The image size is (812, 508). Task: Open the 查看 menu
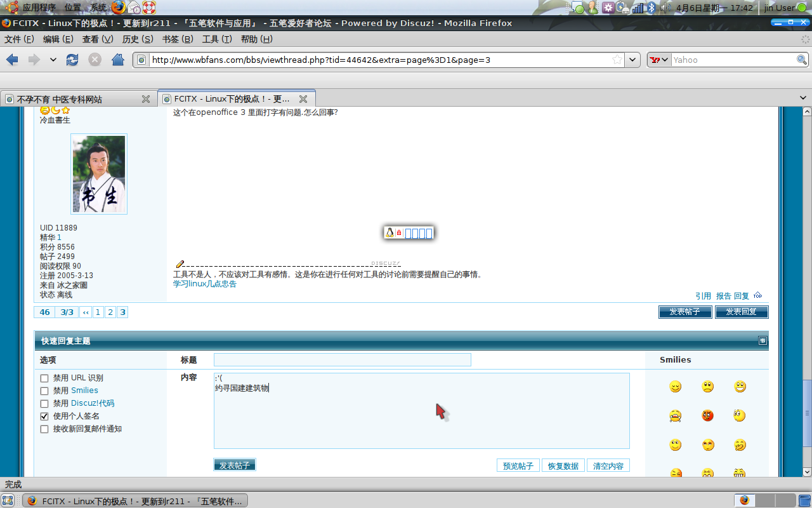click(x=98, y=39)
